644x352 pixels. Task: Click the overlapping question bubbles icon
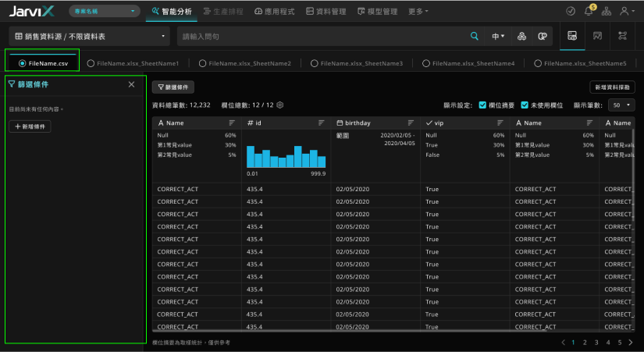point(543,36)
